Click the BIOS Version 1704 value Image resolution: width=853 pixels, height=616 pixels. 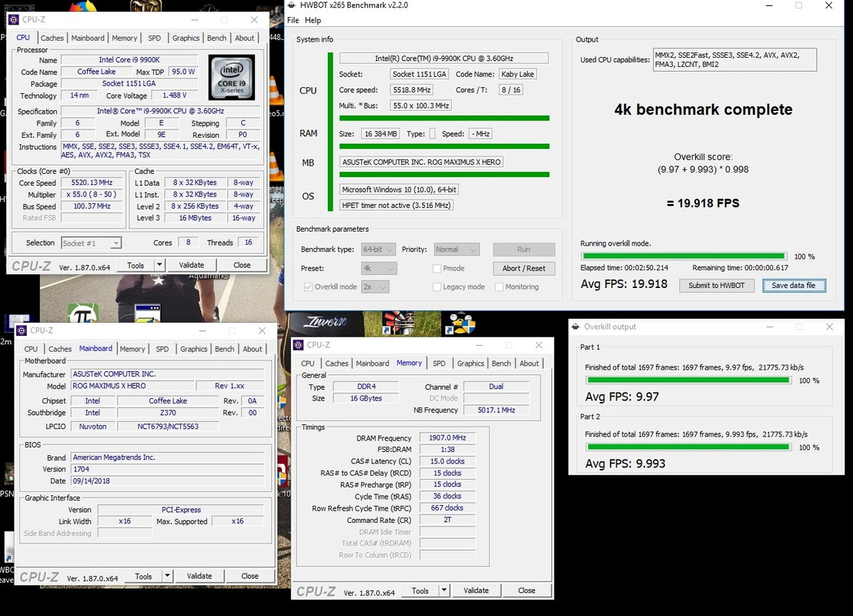[167, 469]
